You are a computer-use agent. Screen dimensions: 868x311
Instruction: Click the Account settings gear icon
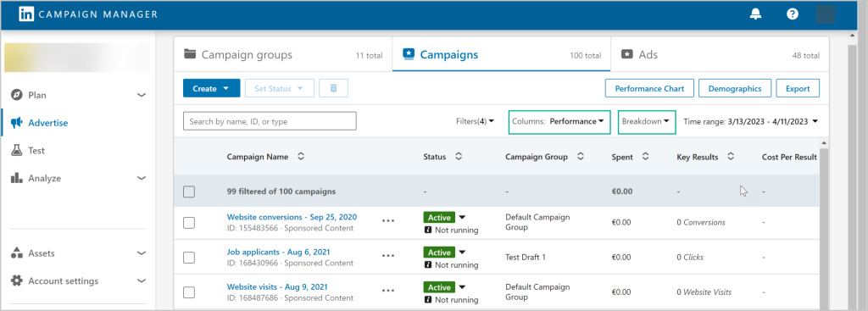click(x=17, y=280)
